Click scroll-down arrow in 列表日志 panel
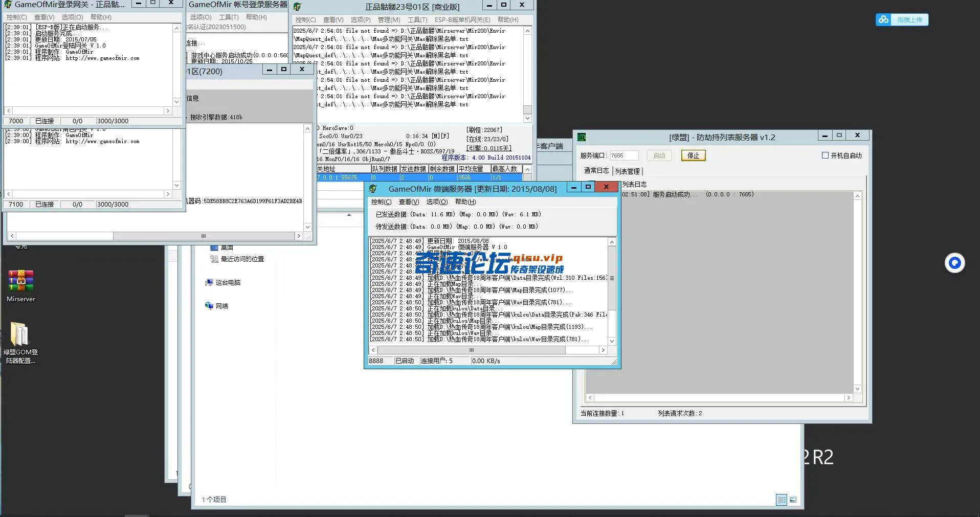 [858, 389]
